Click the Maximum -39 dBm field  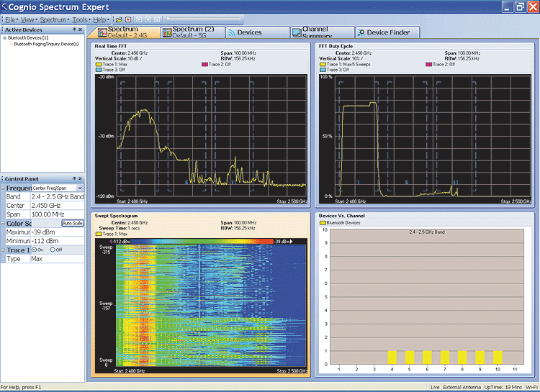57,232
